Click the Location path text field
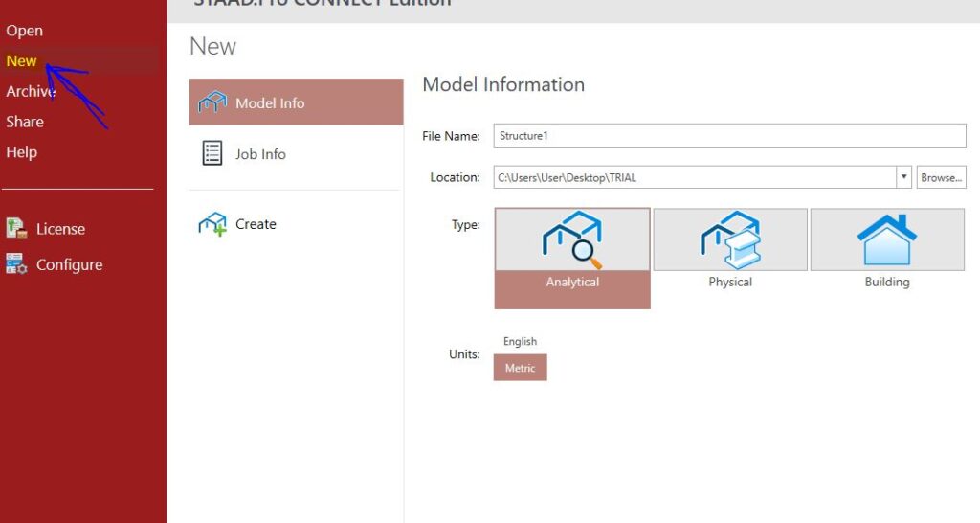 click(x=695, y=177)
